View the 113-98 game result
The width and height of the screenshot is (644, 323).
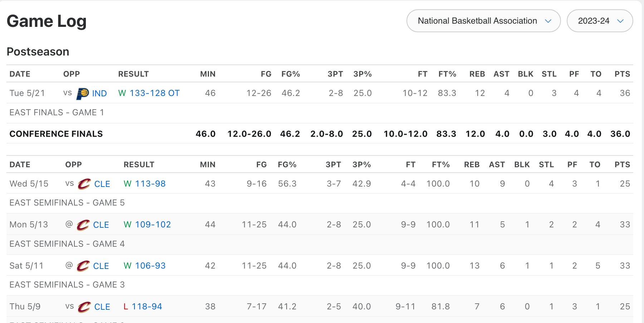[x=150, y=184]
